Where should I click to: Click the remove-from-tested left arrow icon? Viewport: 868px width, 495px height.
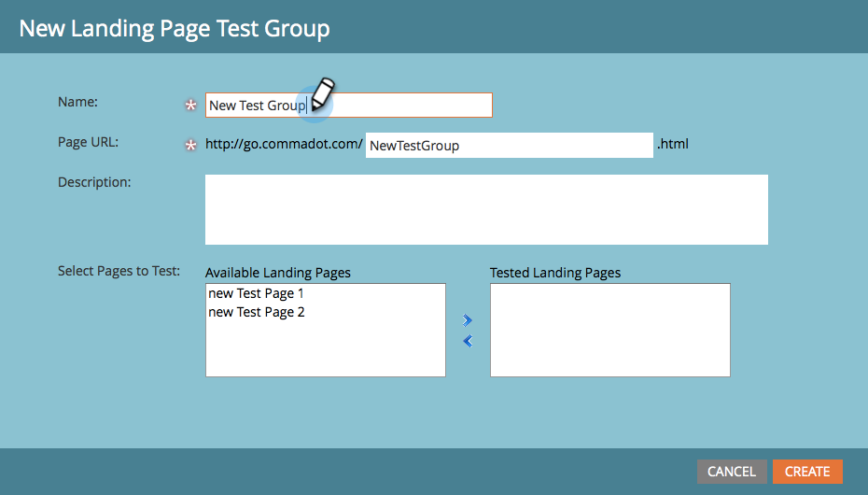pyautogui.click(x=468, y=342)
